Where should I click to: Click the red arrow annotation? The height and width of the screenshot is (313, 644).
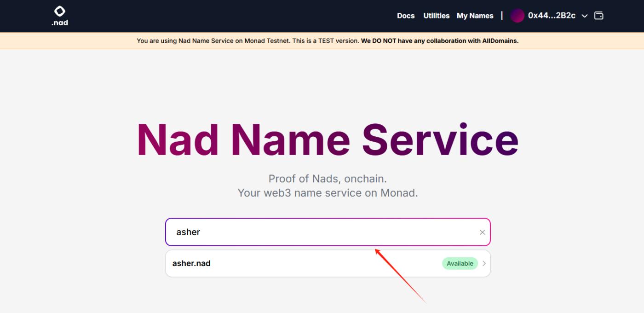click(400, 275)
